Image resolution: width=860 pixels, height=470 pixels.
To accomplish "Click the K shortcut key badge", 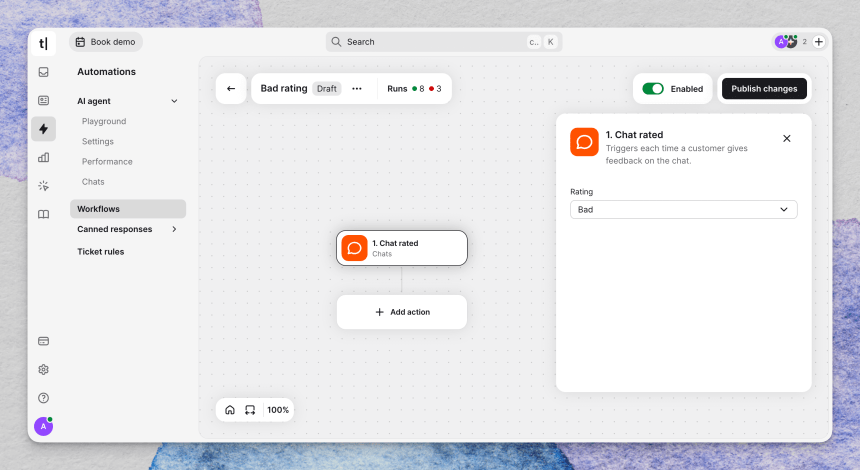I will pos(551,42).
